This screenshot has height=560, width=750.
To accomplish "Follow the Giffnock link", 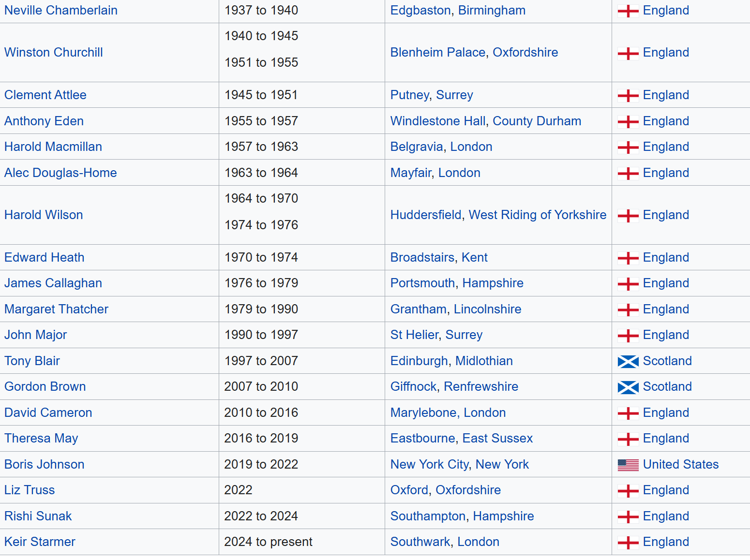I will pos(414,387).
